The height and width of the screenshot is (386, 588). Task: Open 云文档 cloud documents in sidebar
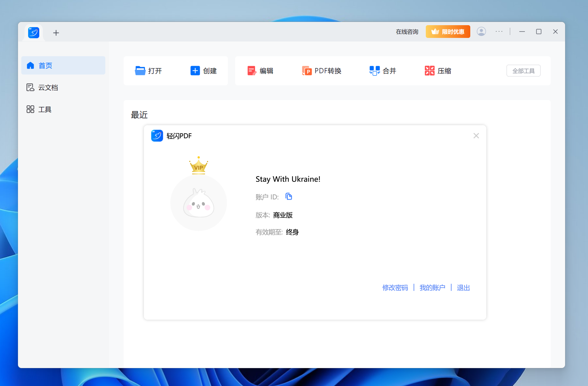63,87
